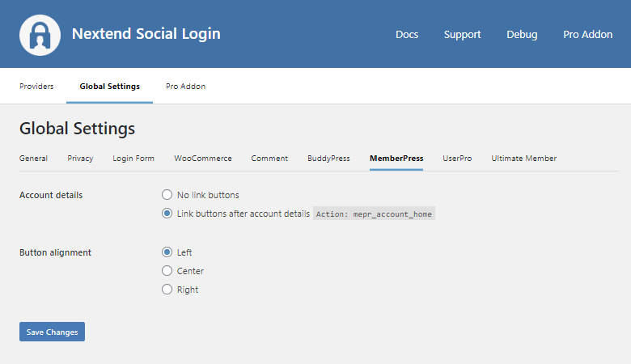The width and height of the screenshot is (631, 364).
Task: Set button alignment to Right
Action: coord(167,290)
